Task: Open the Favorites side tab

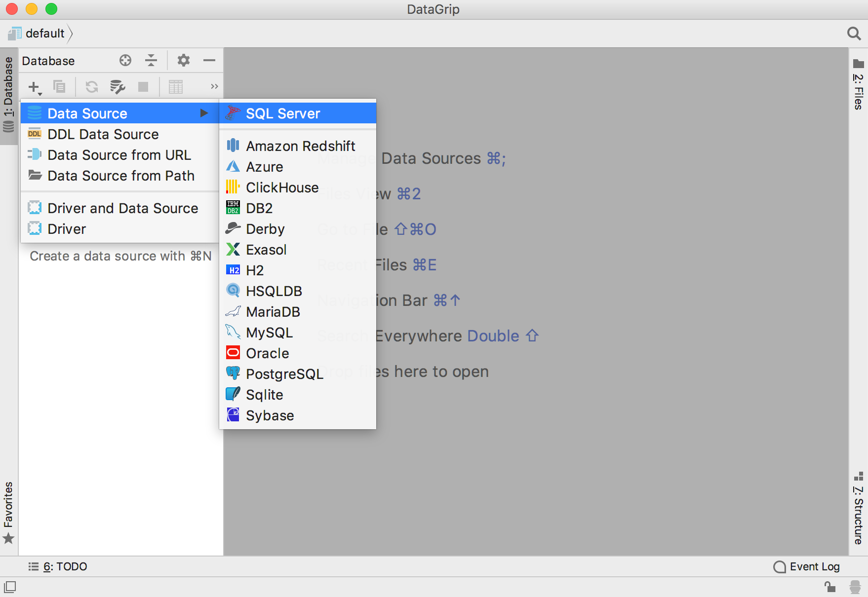Action: pyautogui.click(x=8, y=512)
